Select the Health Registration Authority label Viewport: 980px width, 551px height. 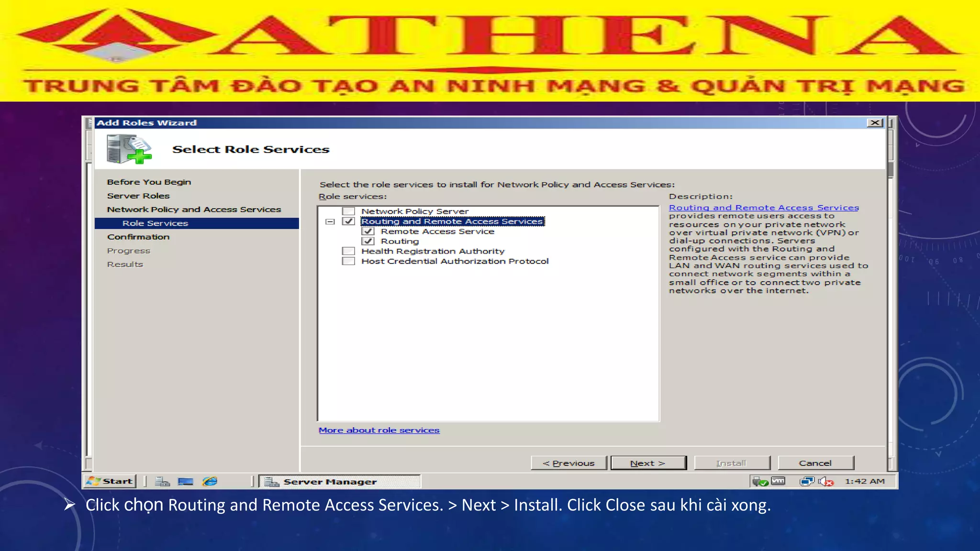click(x=433, y=251)
